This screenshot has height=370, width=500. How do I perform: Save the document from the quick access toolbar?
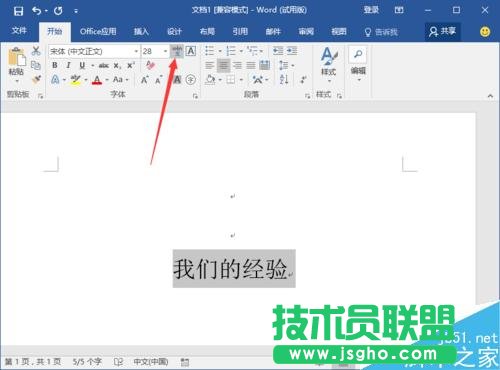(18, 11)
